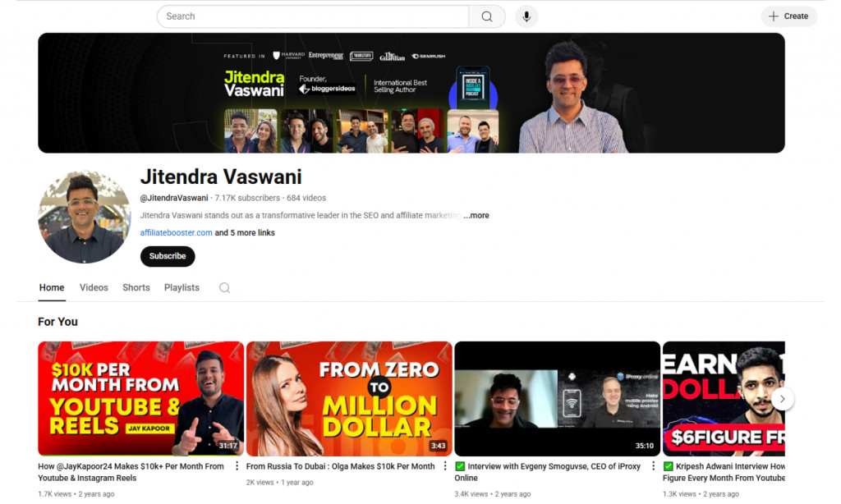Open title Interview with Evgeny Smoguvse

click(548, 472)
